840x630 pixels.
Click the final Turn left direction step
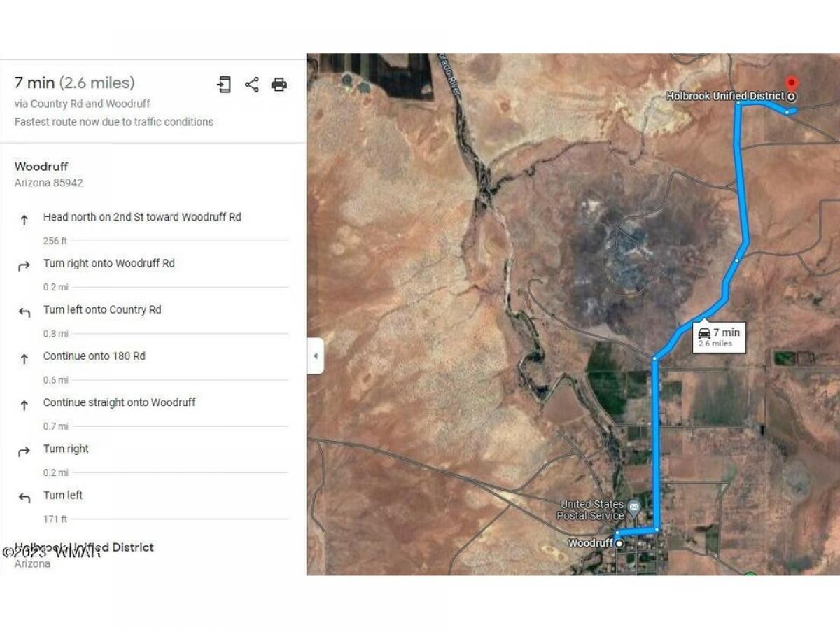click(63, 496)
